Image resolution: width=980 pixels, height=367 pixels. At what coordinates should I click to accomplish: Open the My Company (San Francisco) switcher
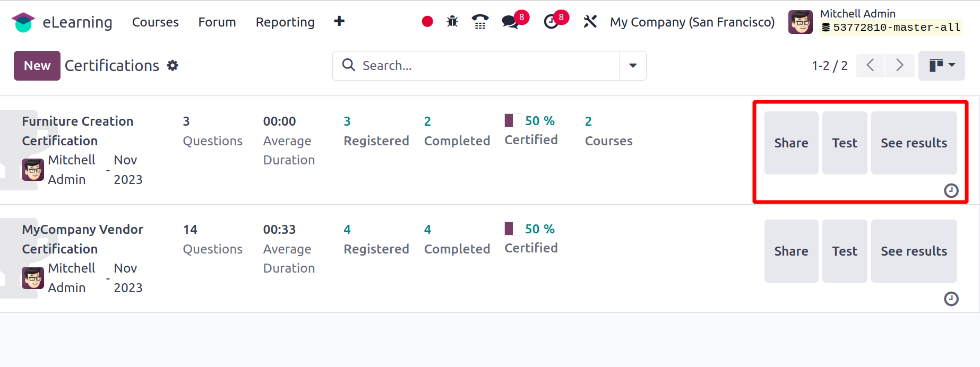tap(692, 22)
